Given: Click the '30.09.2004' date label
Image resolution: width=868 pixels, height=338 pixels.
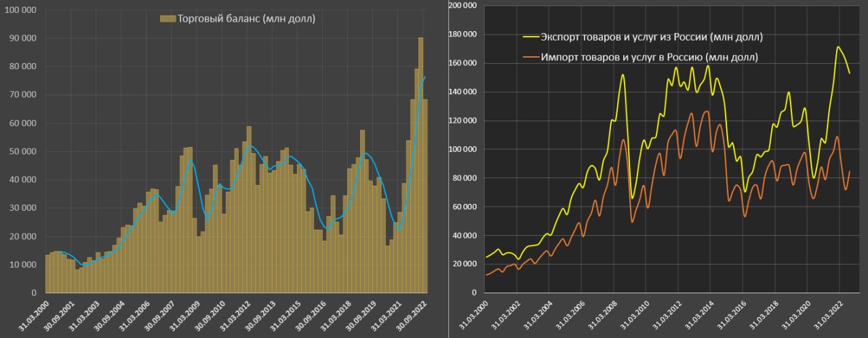Looking at the screenshot, I should pos(108,316).
